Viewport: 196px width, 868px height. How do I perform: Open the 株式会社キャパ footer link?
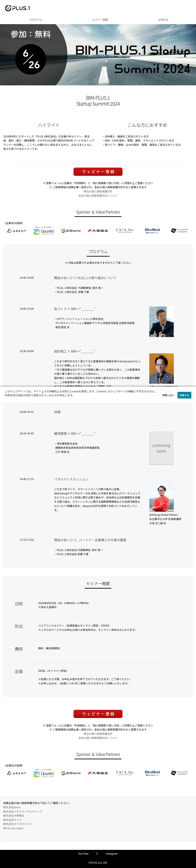(x=12, y=820)
